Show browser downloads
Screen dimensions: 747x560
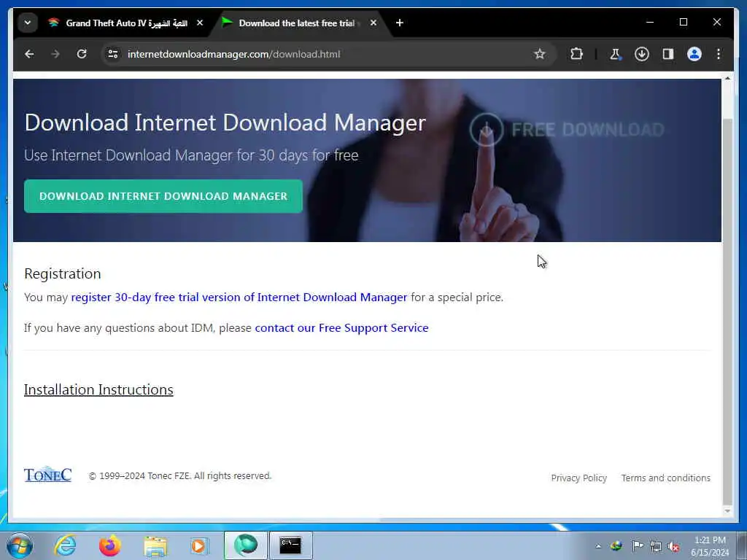[x=642, y=54]
